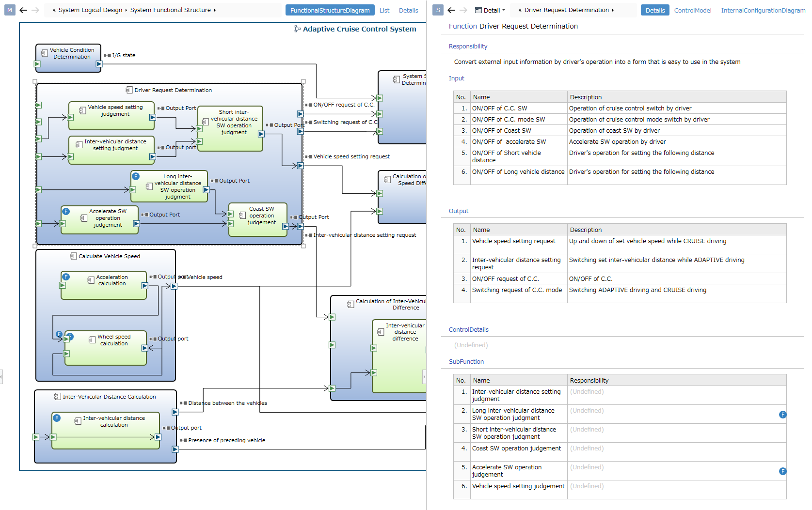Click F badge in Accelerate SW SubFunction row
The height and width of the screenshot is (510, 812).
pos(782,471)
